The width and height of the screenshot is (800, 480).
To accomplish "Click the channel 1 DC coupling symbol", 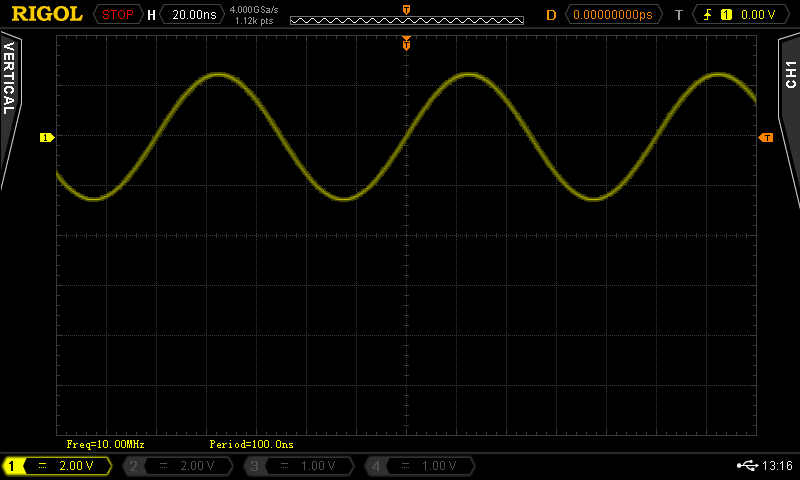I will point(43,466).
